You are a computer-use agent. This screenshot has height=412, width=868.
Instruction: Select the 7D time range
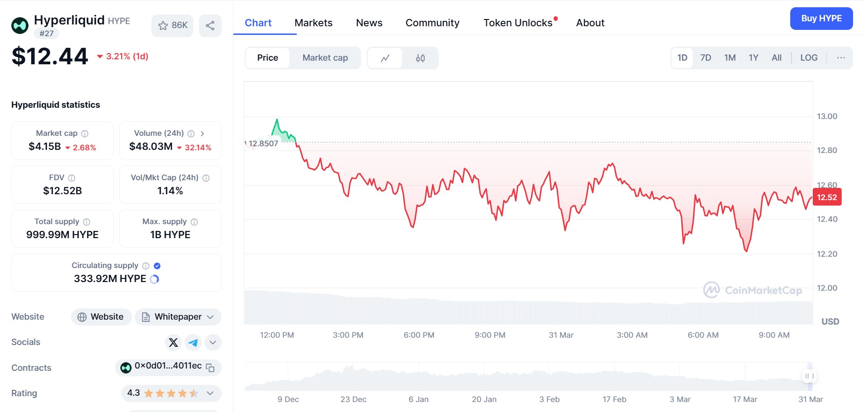[x=705, y=58]
